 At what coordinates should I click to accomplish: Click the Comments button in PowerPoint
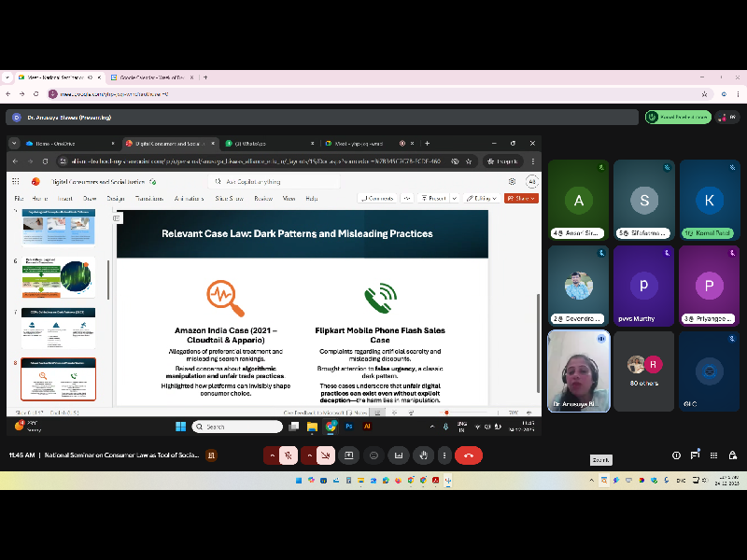(377, 198)
